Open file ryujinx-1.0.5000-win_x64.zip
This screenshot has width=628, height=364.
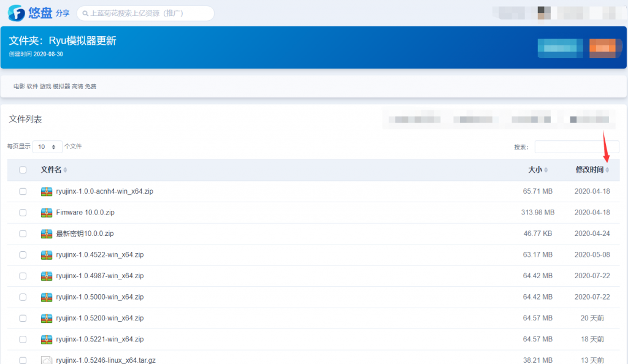[100, 297]
